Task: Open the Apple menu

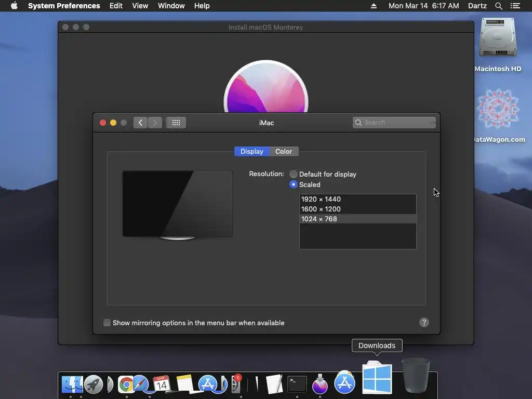Action: click(x=14, y=6)
